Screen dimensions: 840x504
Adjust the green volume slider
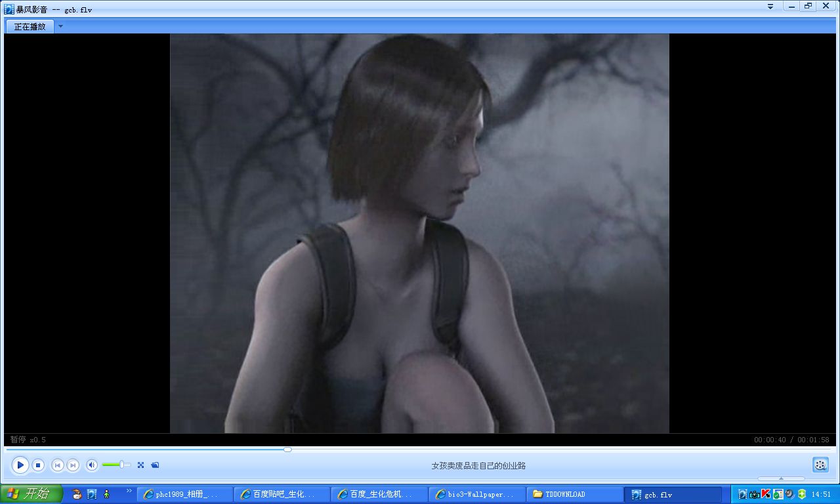(x=116, y=465)
